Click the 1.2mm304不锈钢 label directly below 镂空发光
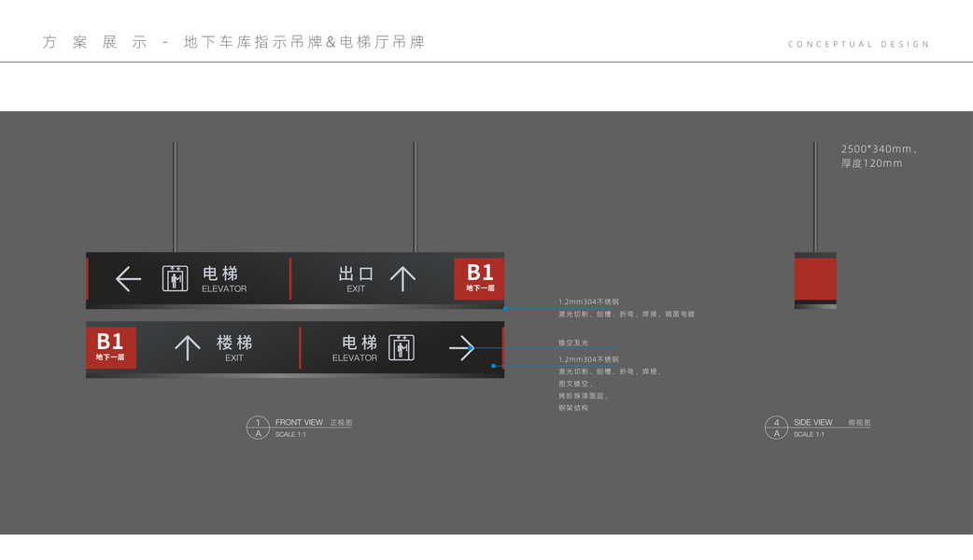 pos(588,359)
